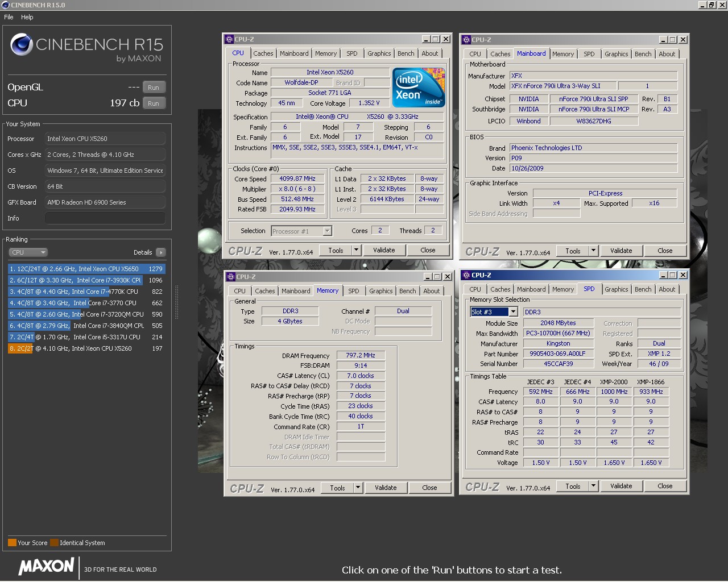Screen dimensions: 728x582
Task: Click the Memory Type value DDR3
Action: point(290,311)
